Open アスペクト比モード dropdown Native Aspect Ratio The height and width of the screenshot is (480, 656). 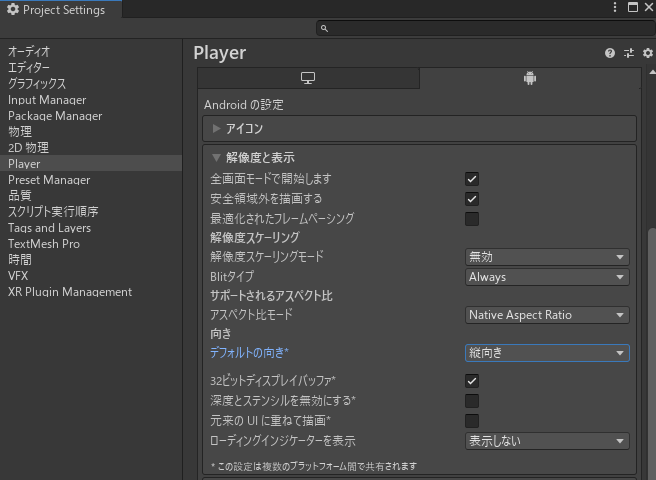tap(547, 315)
